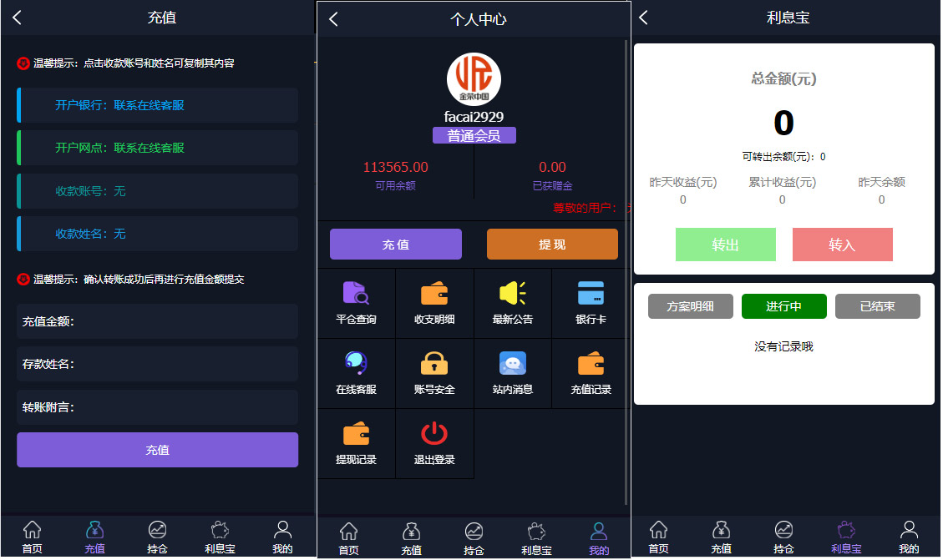Focus the 充值金额 input field
The height and width of the screenshot is (560, 943).
[158, 321]
